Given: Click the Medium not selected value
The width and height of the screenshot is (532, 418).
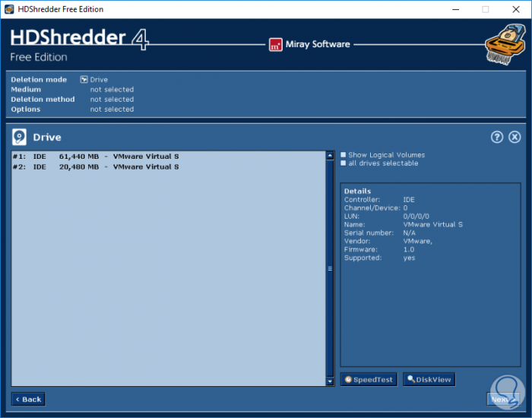Looking at the screenshot, I should pyautogui.click(x=112, y=89).
